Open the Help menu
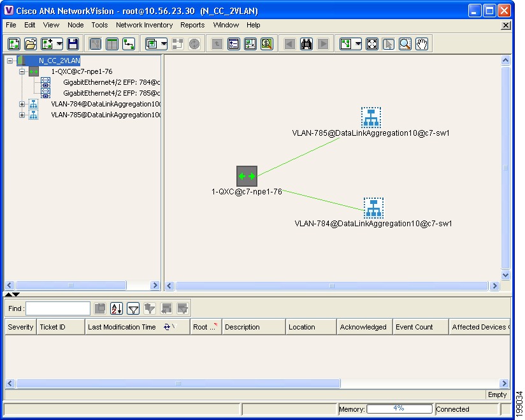The width and height of the screenshot is (525, 420). pyautogui.click(x=254, y=25)
